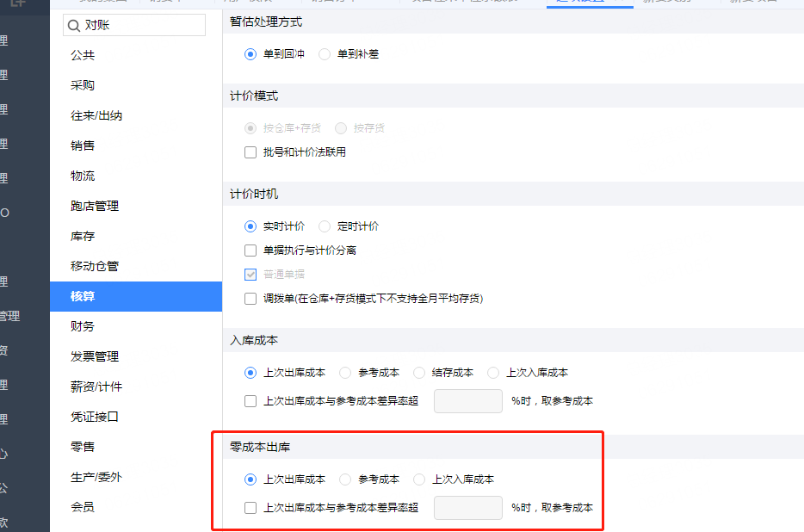Open 会员 settings
This screenshot has height=532, width=804.
[136, 507]
